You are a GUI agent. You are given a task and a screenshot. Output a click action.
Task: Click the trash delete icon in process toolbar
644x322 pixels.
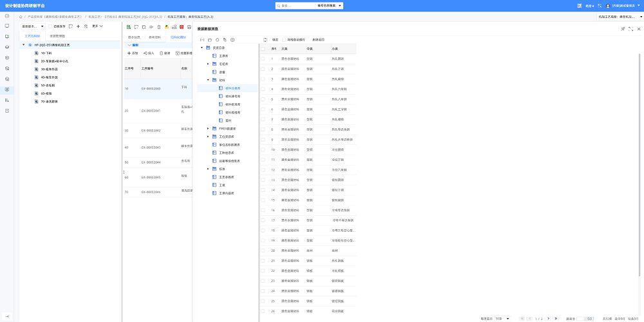coord(159,27)
